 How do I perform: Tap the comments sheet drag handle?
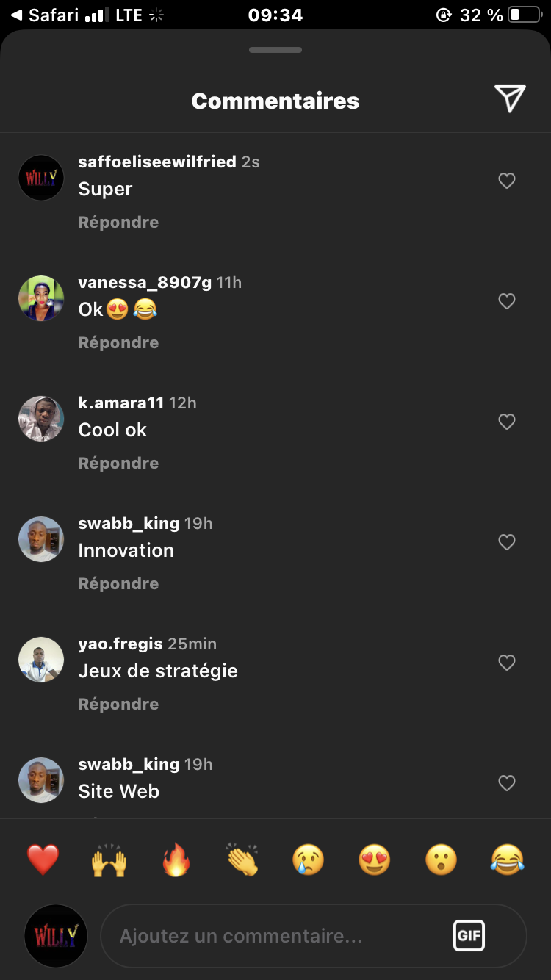(x=275, y=50)
